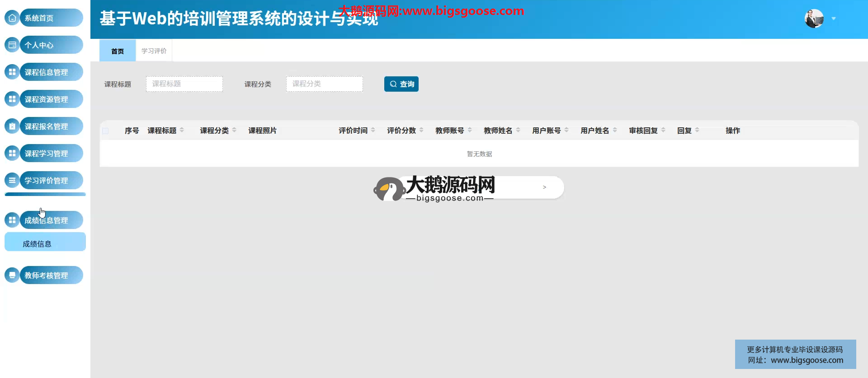Click the home icon beside 系统首页

[12, 18]
